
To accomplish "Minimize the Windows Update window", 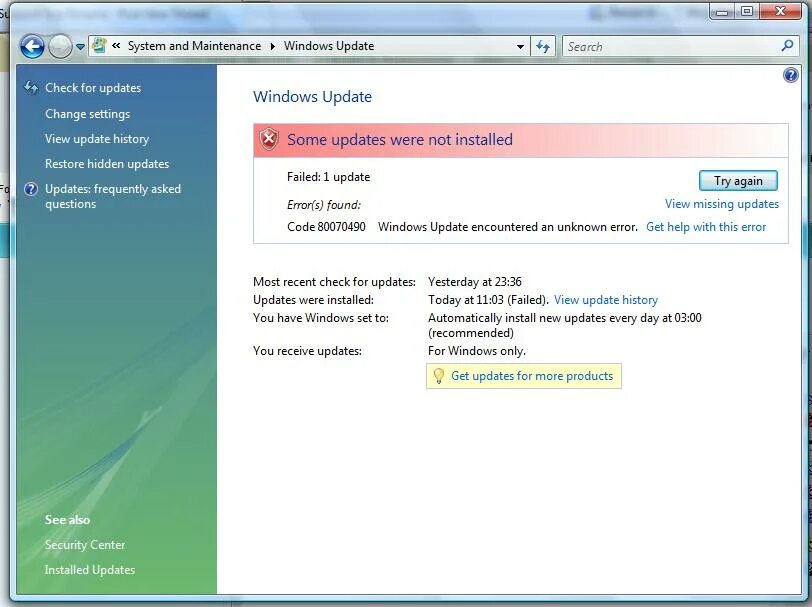I will 722,11.
